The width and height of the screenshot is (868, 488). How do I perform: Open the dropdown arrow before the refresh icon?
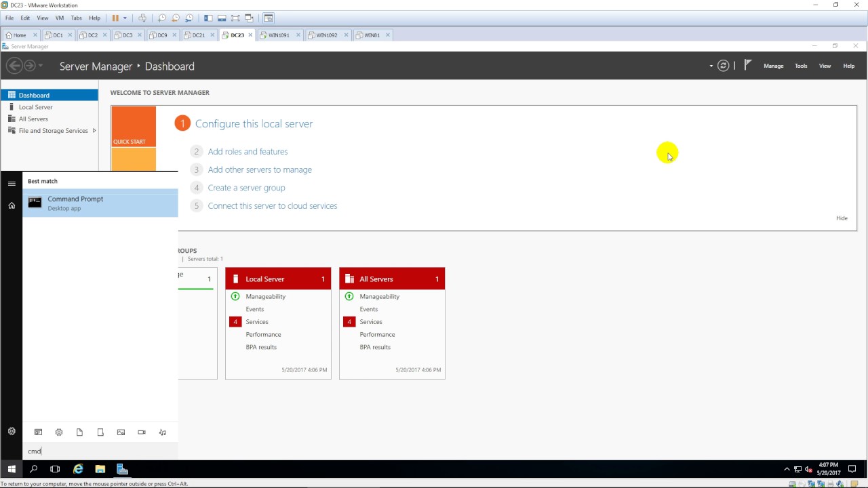pos(711,66)
